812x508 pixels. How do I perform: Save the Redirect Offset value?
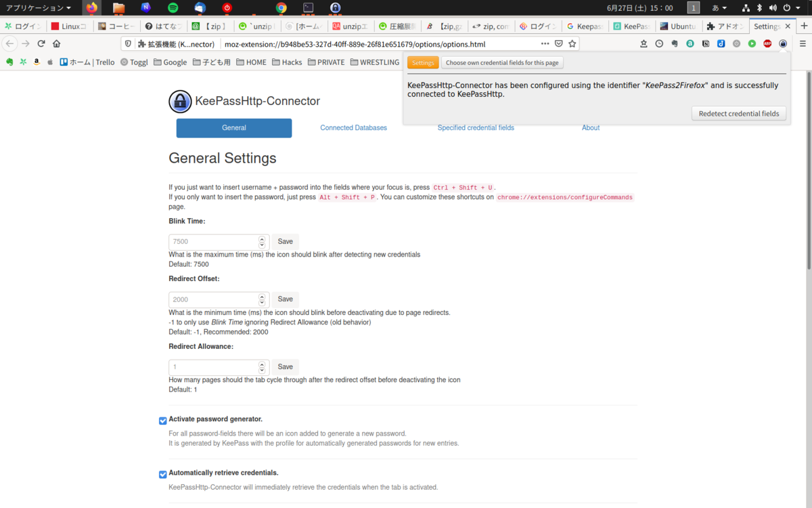coord(286,299)
